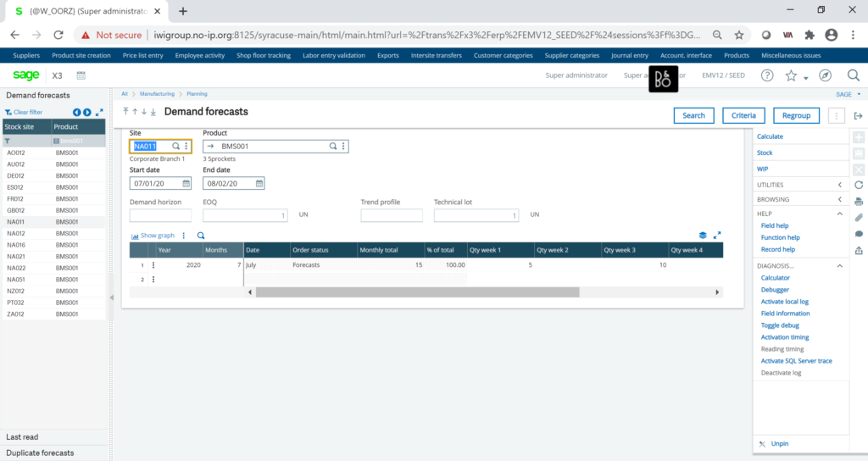
Task: Click the Search button
Action: tap(693, 115)
